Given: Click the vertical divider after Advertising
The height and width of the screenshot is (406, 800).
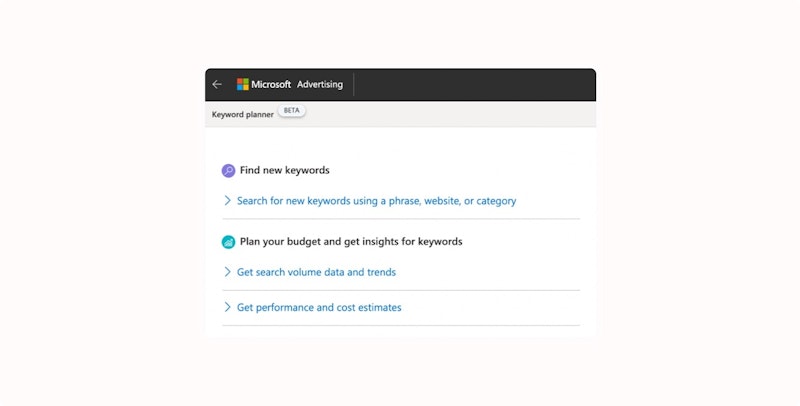Looking at the screenshot, I should (x=354, y=85).
